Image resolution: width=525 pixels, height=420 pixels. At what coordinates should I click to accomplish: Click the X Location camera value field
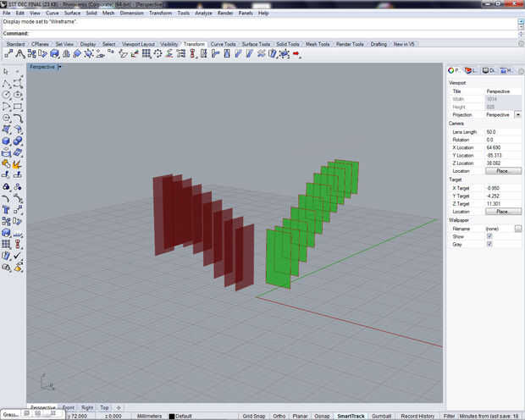pos(503,147)
